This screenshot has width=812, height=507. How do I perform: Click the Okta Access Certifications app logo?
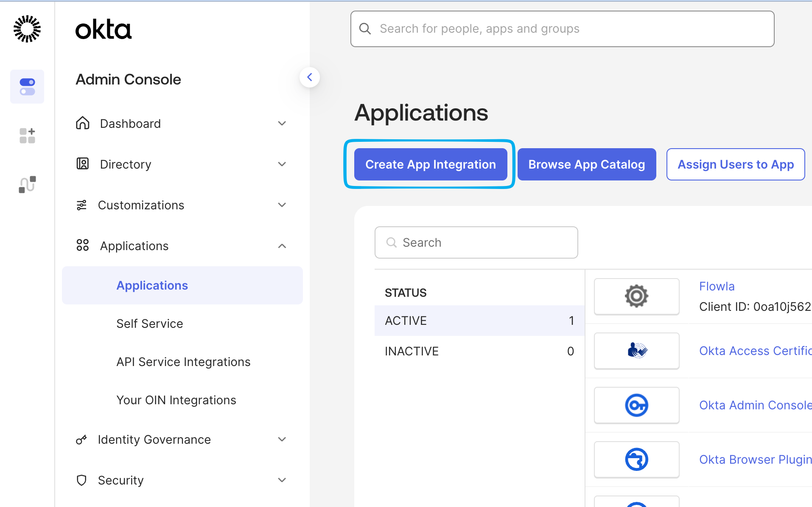coord(637,351)
